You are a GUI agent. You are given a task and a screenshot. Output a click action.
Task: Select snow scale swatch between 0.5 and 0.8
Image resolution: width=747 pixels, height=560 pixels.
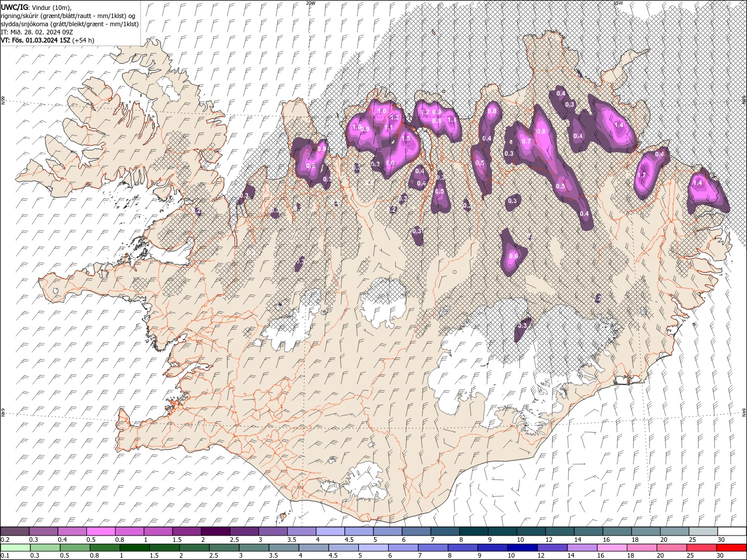click(100, 531)
